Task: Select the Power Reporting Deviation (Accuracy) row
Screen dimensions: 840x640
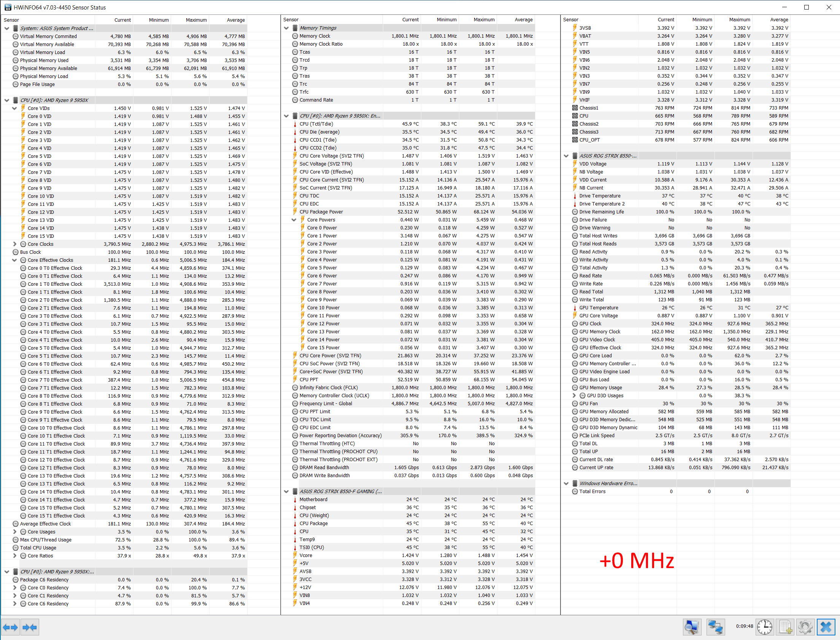Action: pyautogui.click(x=408, y=435)
